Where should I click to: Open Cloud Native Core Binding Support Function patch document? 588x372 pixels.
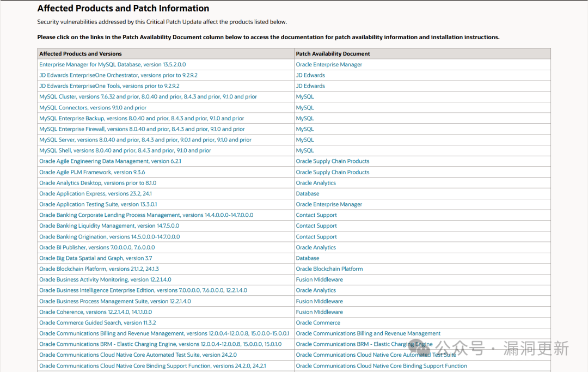[381, 365]
